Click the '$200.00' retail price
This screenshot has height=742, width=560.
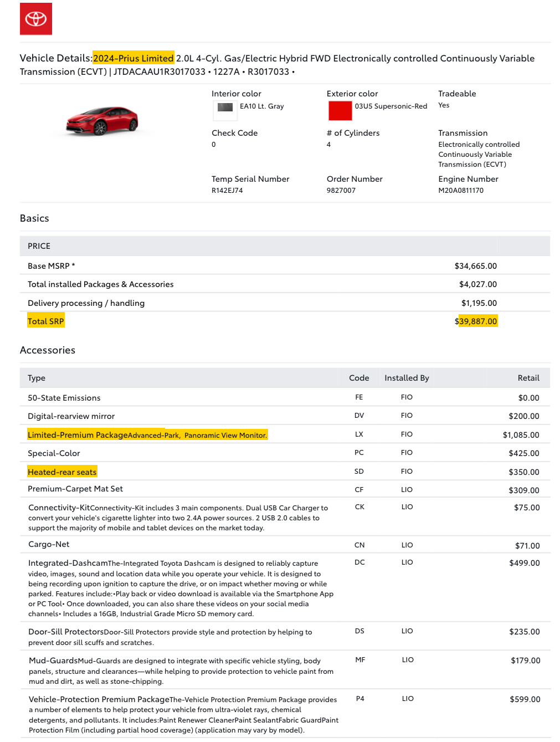(x=524, y=416)
